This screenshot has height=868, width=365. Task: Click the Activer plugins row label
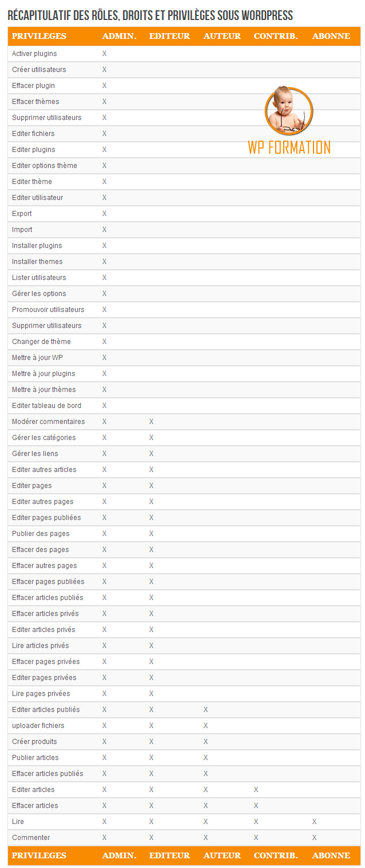click(34, 54)
